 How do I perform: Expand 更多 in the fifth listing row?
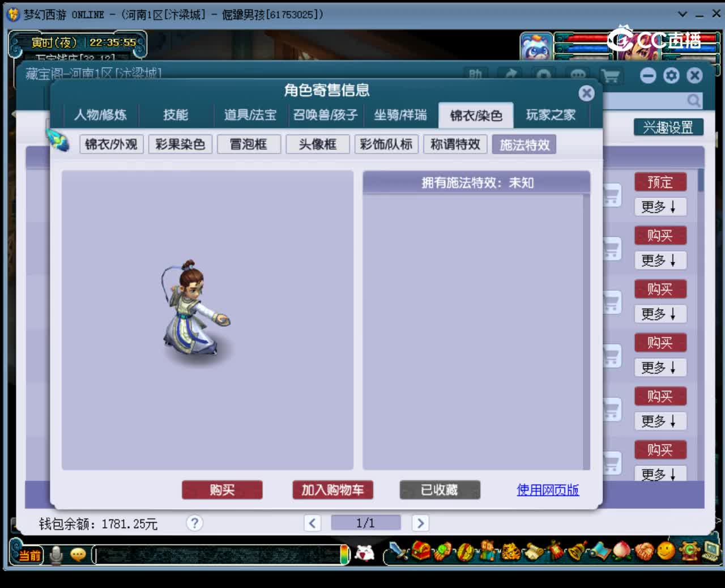pyautogui.click(x=660, y=421)
